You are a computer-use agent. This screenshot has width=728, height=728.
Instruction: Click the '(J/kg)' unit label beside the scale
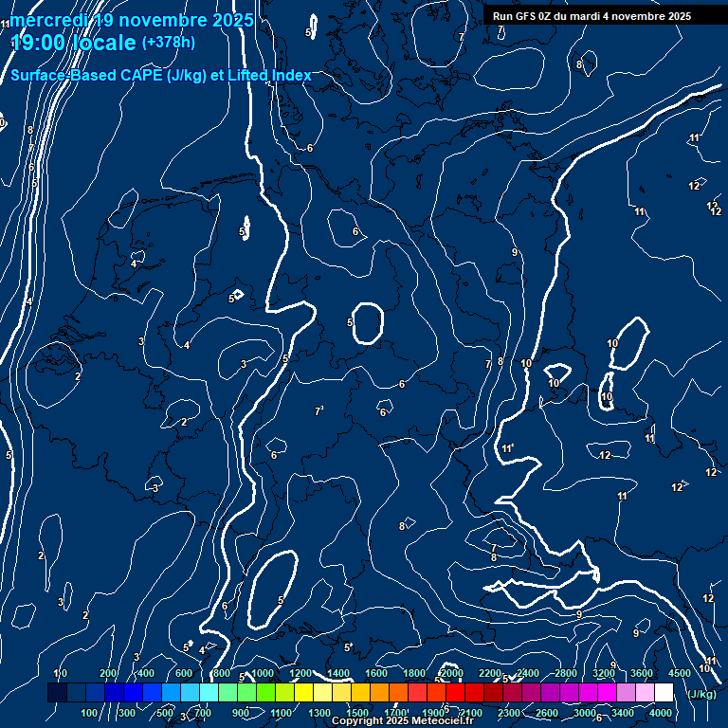pyautogui.click(x=701, y=694)
